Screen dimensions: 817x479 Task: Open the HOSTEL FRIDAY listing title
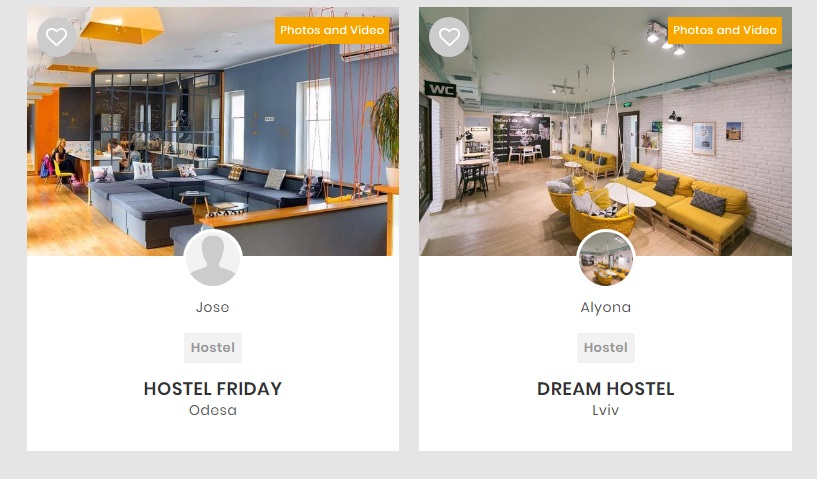pyautogui.click(x=213, y=389)
